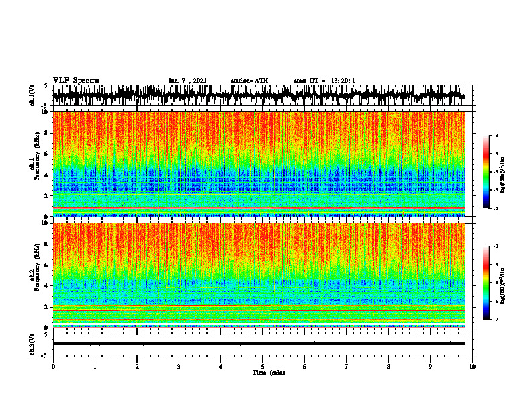Select the "start UT = 13:20: 1" text

(x=324, y=81)
